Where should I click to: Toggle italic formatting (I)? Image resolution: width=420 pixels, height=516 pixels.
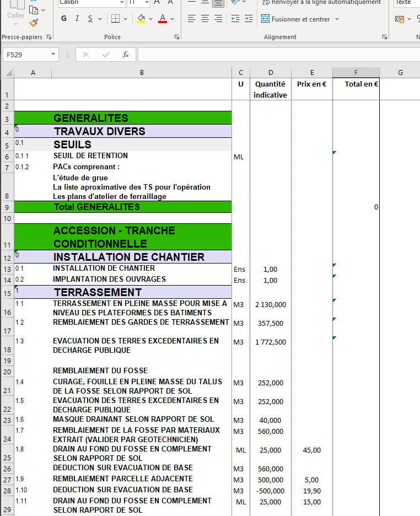77,18
